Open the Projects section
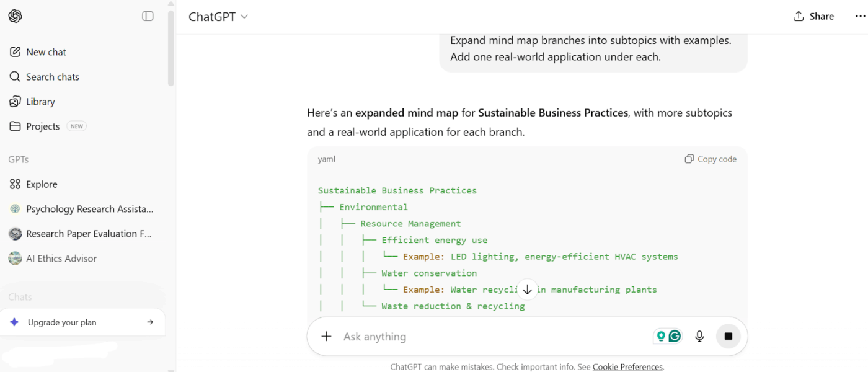The height and width of the screenshot is (372, 868). pyautogui.click(x=43, y=126)
